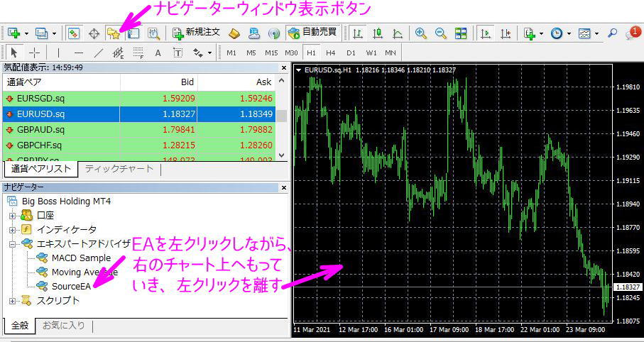Click the 新規注文 new order button
Viewport: 644px width, 342px height.
(196, 33)
